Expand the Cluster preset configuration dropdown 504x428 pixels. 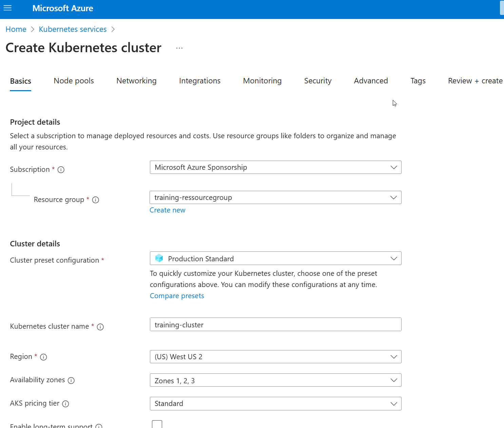click(x=275, y=259)
